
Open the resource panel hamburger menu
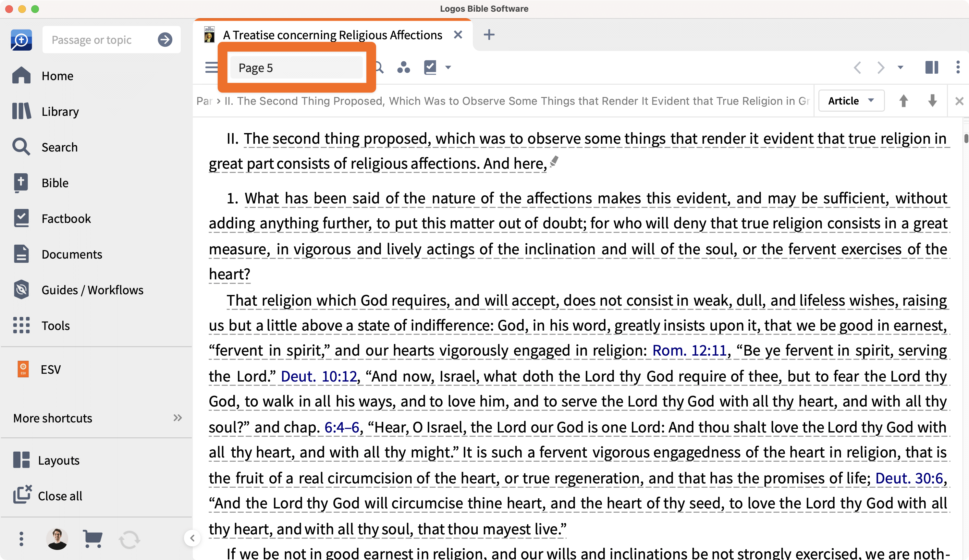click(211, 67)
